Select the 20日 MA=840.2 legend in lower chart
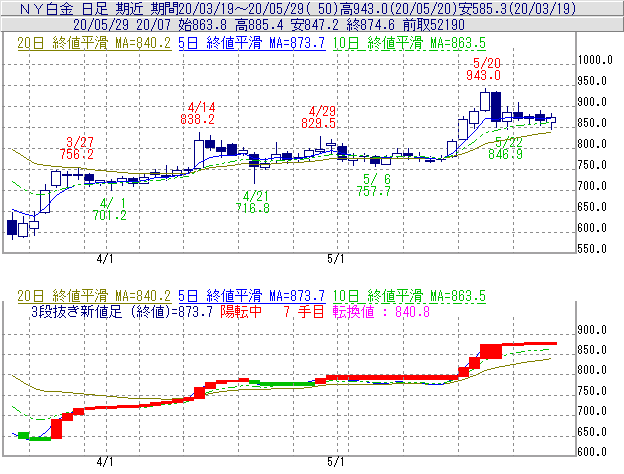 click(94, 296)
